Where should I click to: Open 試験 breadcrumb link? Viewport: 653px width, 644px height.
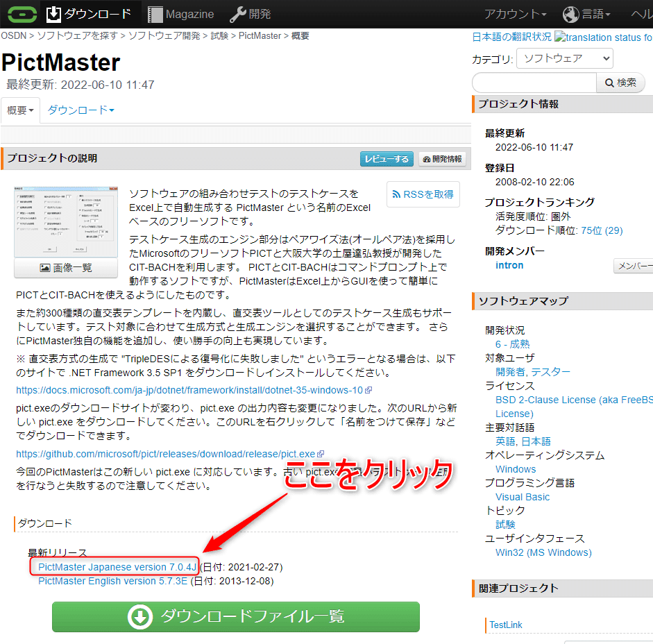tap(219, 36)
